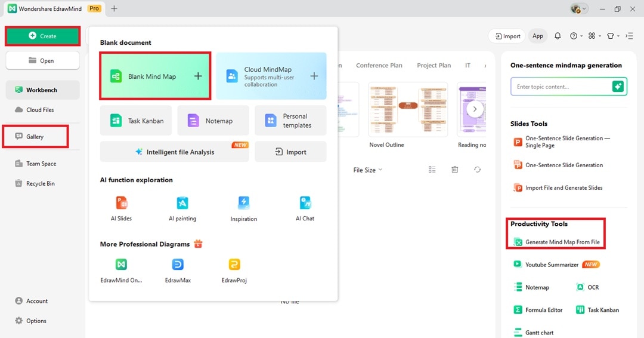Open Account in the sidebar
The width and height of the screenshot is (644, 338).
pos(32,301)
